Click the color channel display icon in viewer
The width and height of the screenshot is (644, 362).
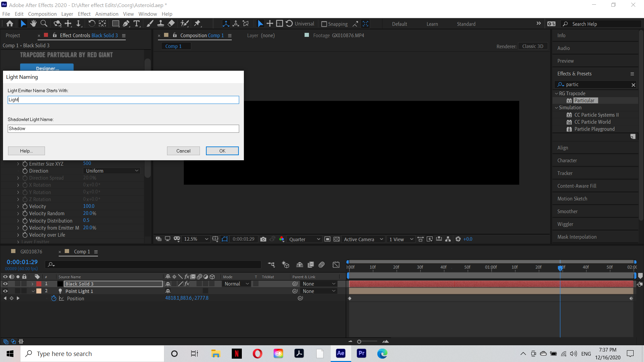[281, 239]
